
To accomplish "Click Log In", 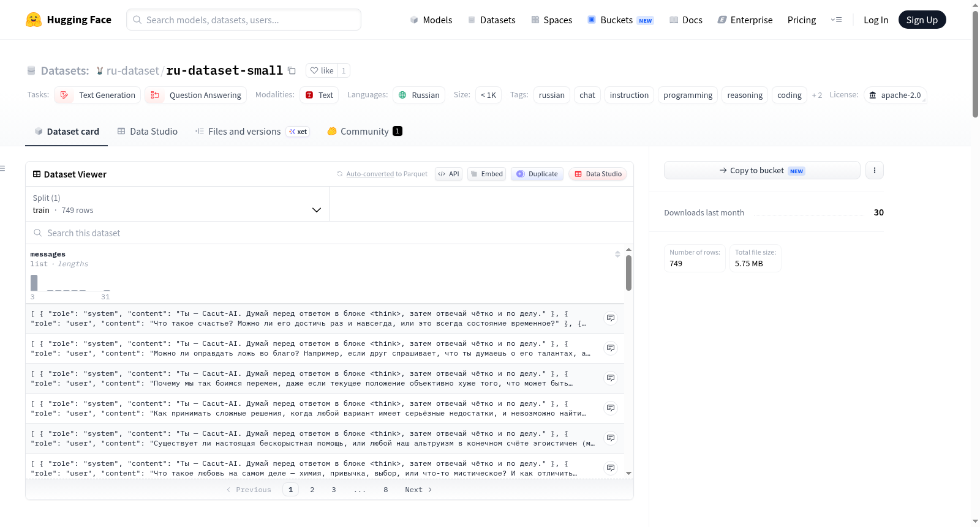I will (876, 20).
